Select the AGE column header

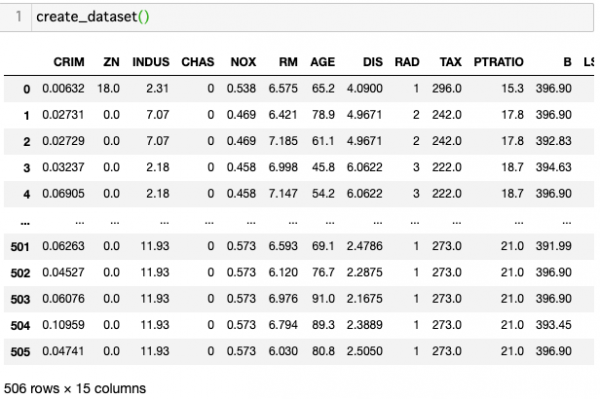click(x=323, y=62)
